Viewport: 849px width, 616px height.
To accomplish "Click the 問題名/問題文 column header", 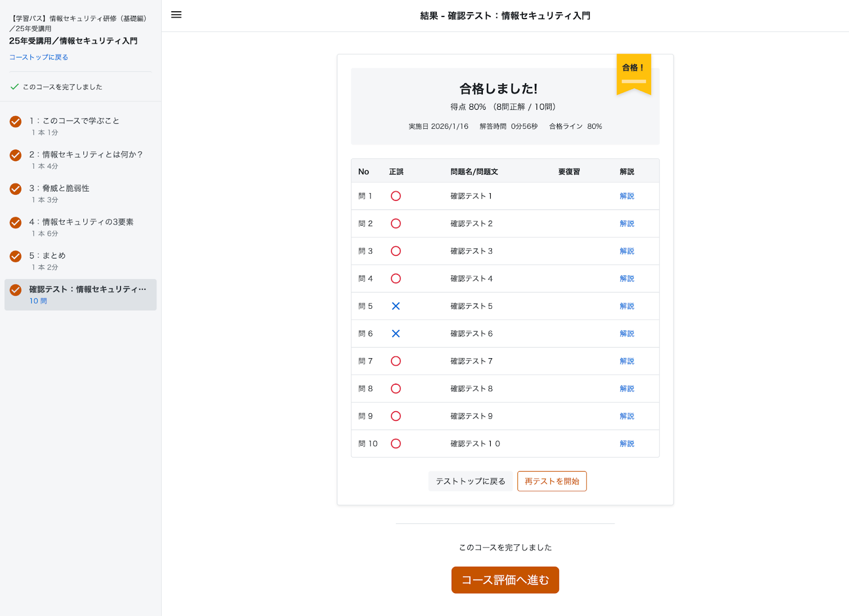I will click(474, 172).
